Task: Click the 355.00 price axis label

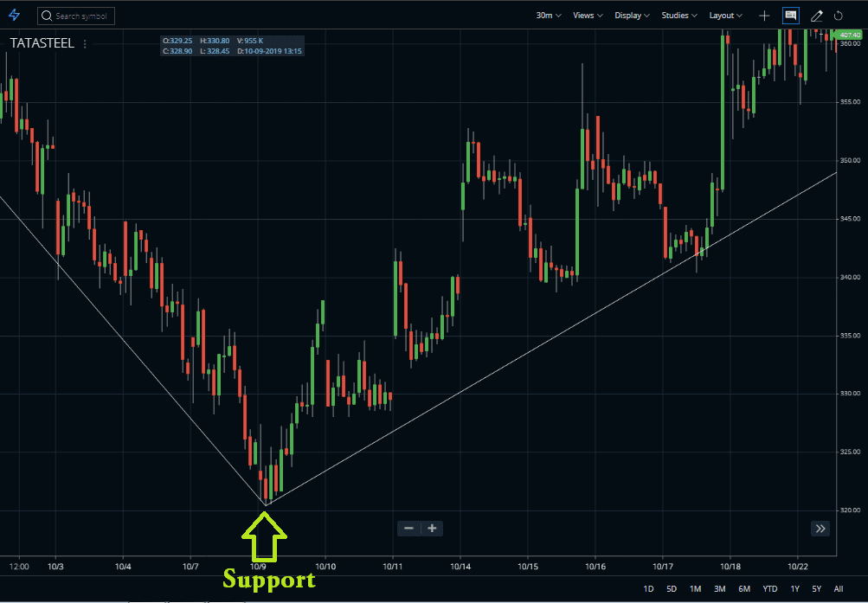Action: 850,102
